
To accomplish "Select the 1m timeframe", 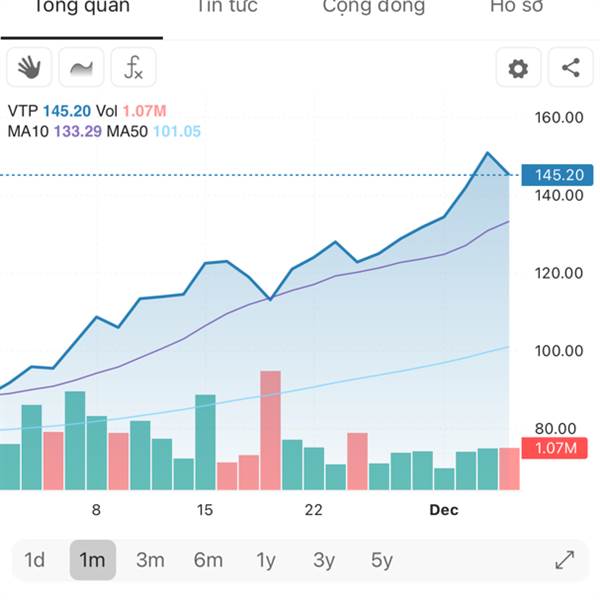I will coord(93,560).
